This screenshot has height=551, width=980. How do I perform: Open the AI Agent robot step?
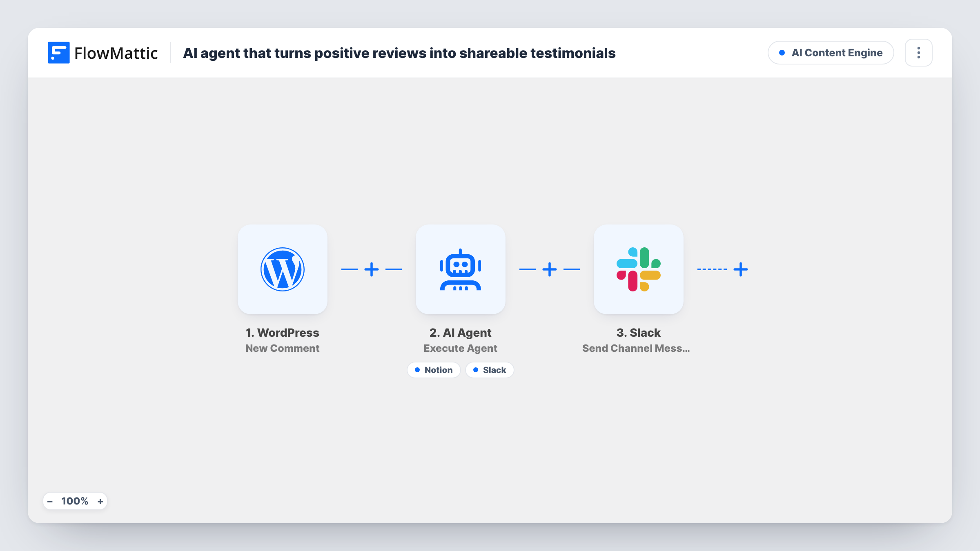pos(461,269)
